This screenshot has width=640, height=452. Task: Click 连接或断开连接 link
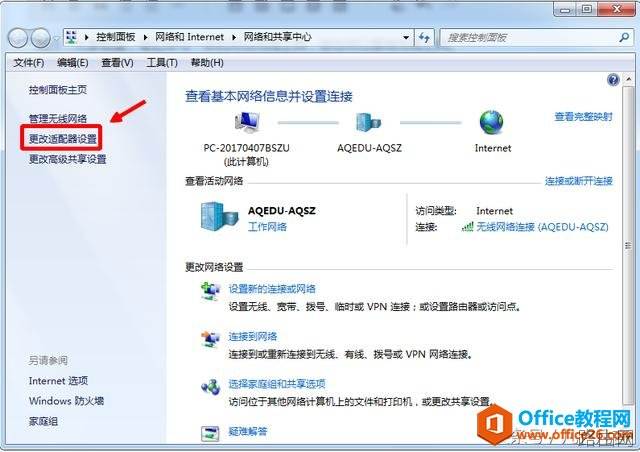coord(579,181)
